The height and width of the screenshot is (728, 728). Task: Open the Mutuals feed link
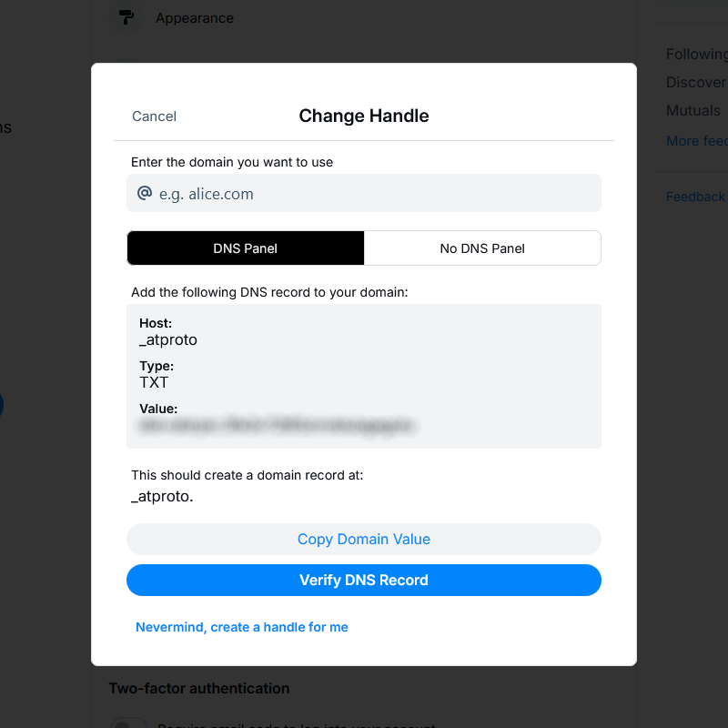693,111
